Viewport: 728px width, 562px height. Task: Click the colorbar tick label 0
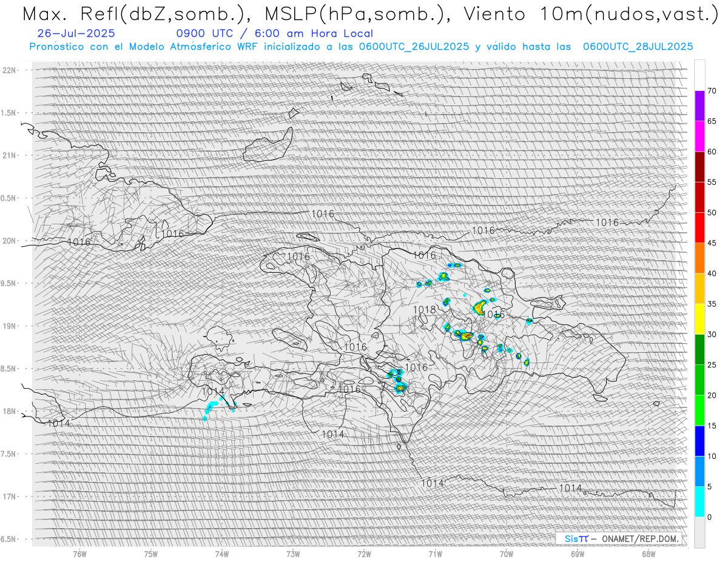click(709, 517)
